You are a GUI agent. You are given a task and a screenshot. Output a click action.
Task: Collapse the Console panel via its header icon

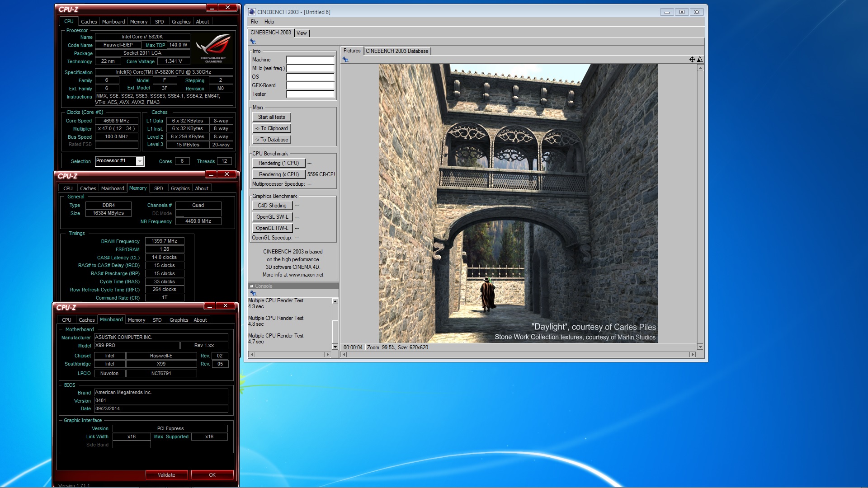tap(251, 286)
